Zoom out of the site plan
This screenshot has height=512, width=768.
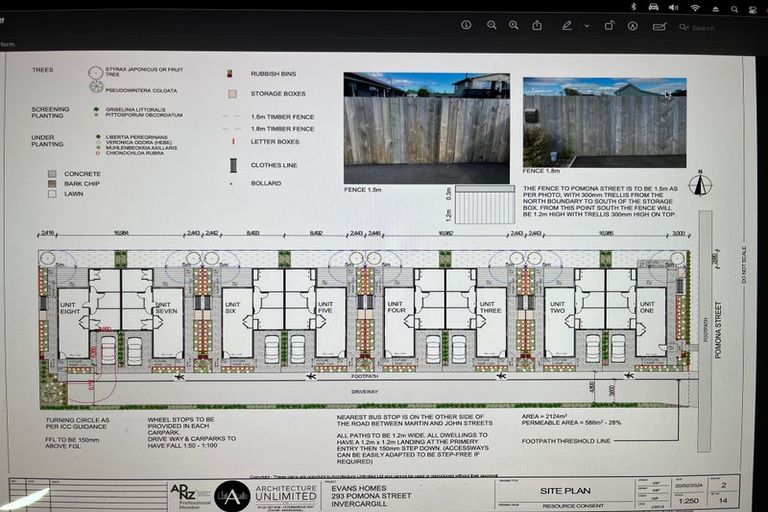[x=492, y=25]
